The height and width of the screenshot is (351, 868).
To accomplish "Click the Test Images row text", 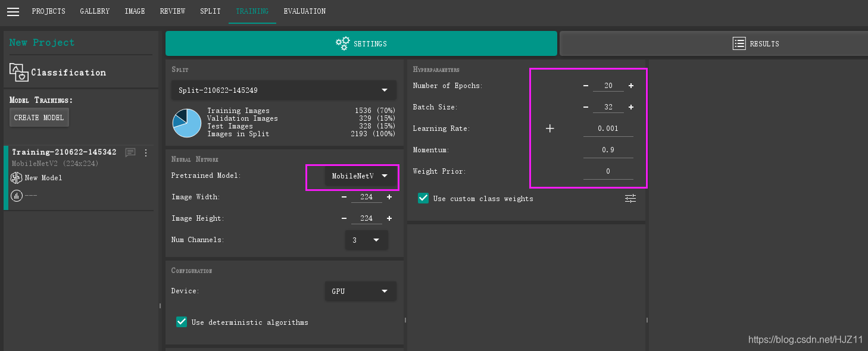I will click(230, 126).
